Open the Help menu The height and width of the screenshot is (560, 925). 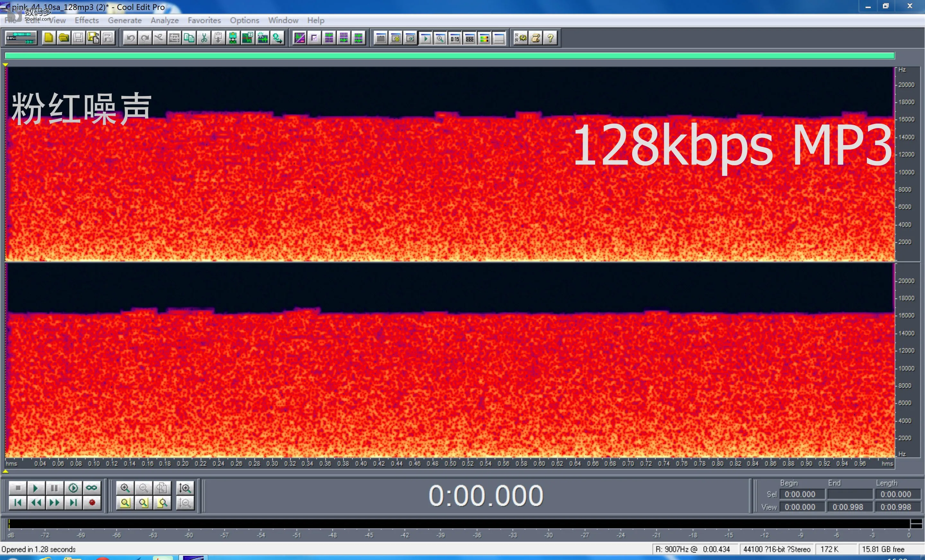click(316, 20)
